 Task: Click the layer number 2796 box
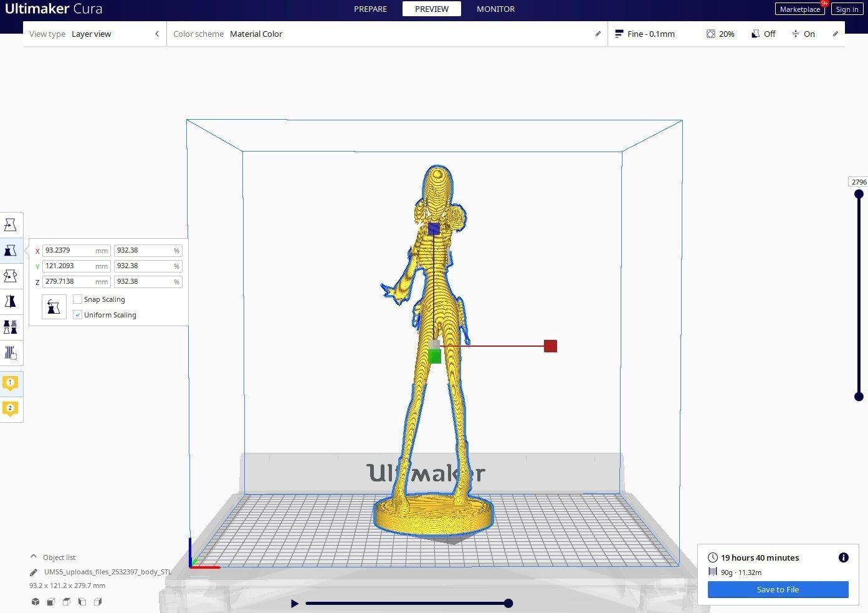(859, 182)
